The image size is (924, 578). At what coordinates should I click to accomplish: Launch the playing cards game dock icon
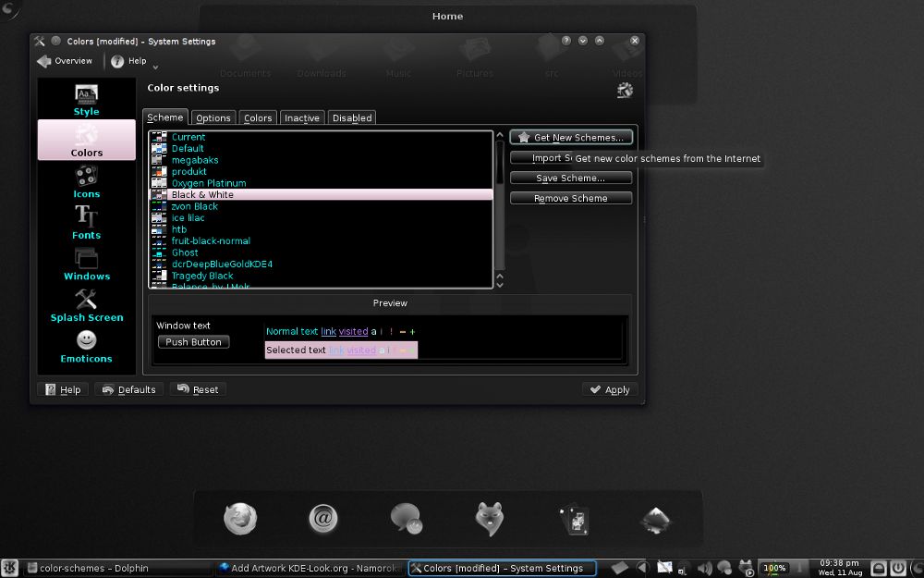coord(574,519)
